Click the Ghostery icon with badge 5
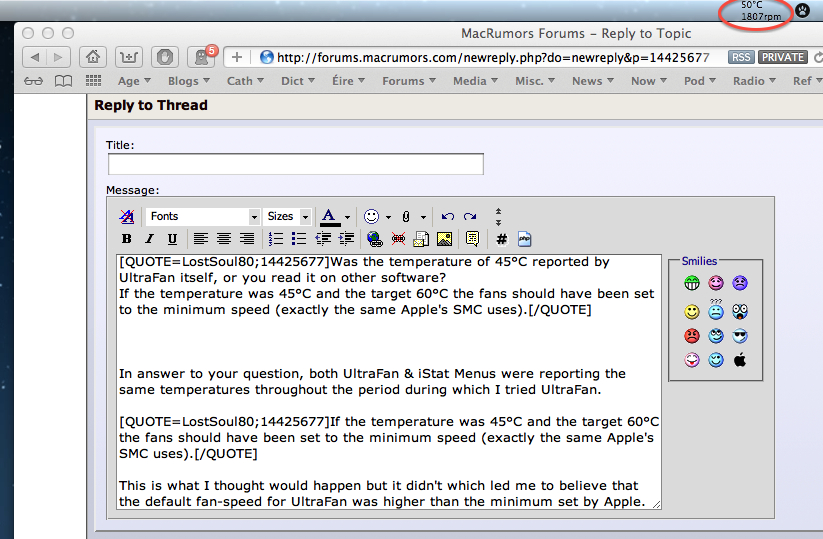This screenshot has width=823, height=539. pyautogui.click(x=202, y=57)
